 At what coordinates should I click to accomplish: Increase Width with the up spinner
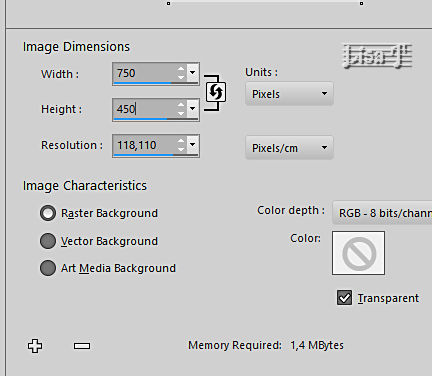181,69
